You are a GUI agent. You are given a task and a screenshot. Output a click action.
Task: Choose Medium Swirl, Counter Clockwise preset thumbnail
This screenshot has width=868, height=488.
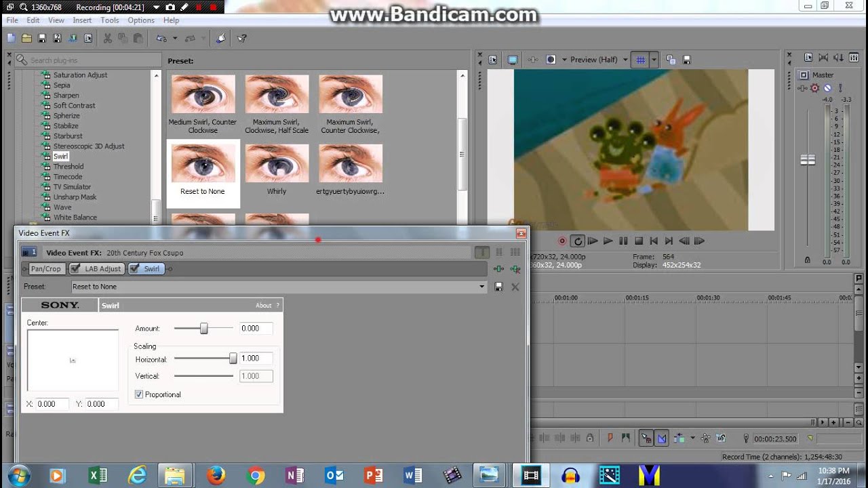click(x=203, y=94)
